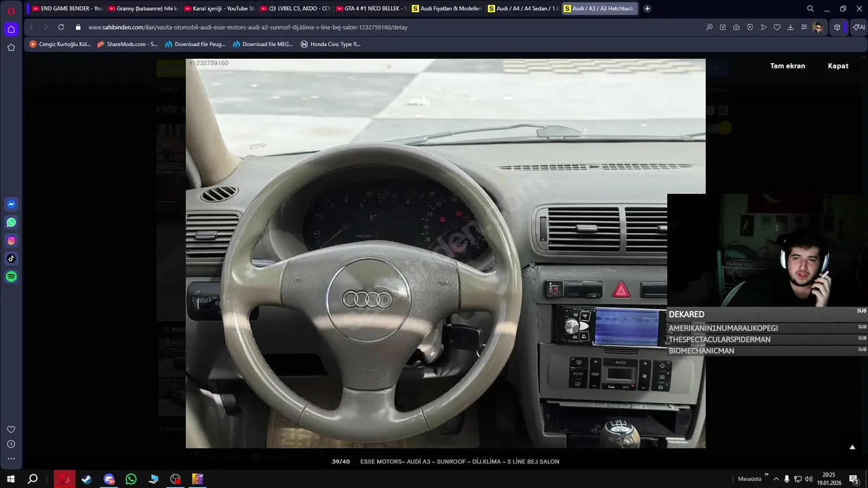Open WhatsApp in the browser sidebar
Viewport: 868px width, 488px height.
point(11,222)
